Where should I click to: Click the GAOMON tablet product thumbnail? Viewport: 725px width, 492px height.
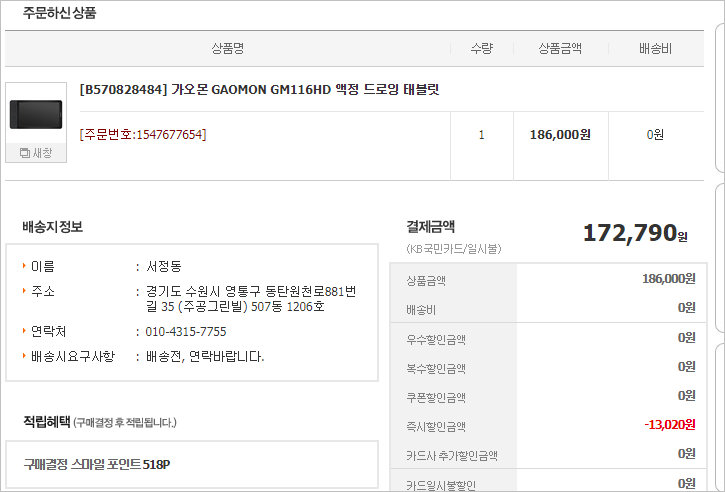(x=36, y=114)
